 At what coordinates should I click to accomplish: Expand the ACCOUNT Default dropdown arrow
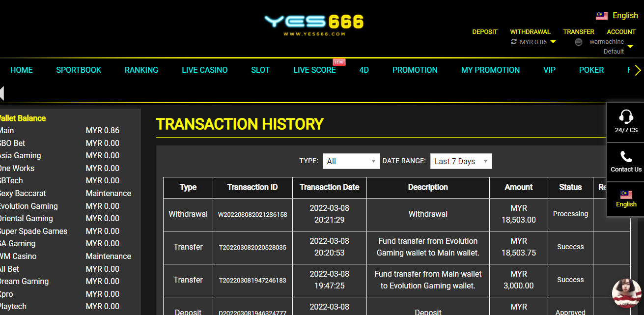630,47
